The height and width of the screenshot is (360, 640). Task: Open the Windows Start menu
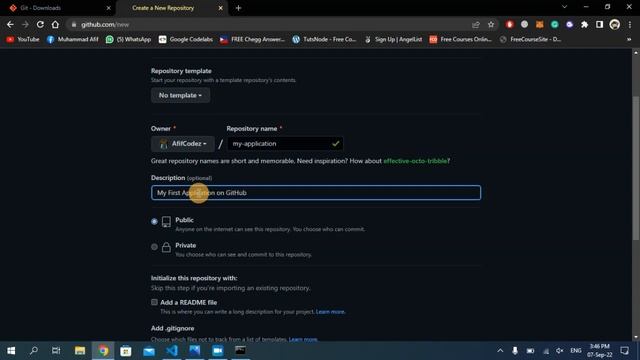[11, 351]
